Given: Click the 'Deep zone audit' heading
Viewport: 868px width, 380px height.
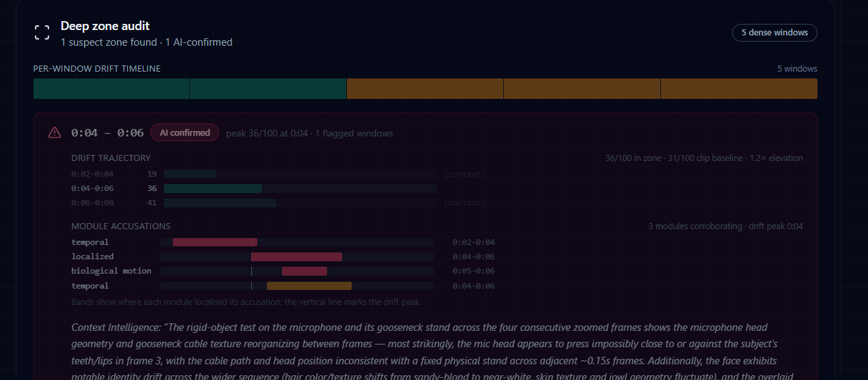Looking at the screenshot, I should [x=105, y=26].
